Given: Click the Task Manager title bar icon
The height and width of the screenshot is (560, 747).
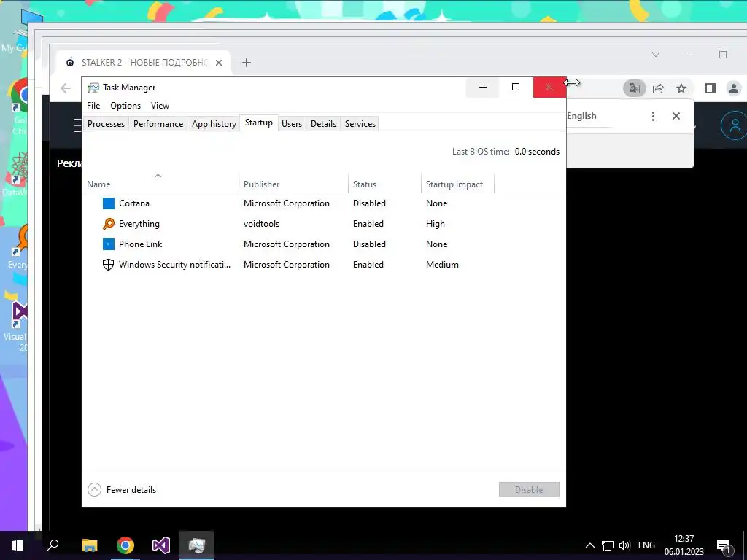Looking at the screenshot, I should pos(93,87).
